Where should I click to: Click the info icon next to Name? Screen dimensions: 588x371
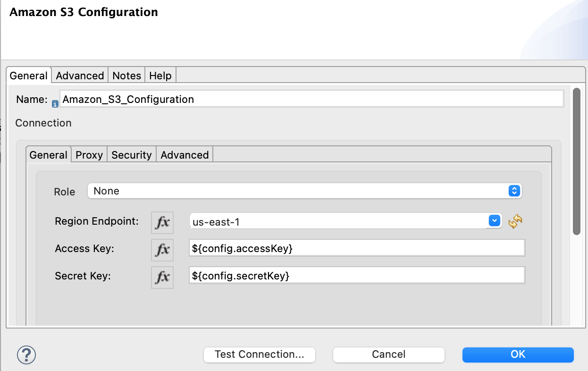(x=55, y=103)
